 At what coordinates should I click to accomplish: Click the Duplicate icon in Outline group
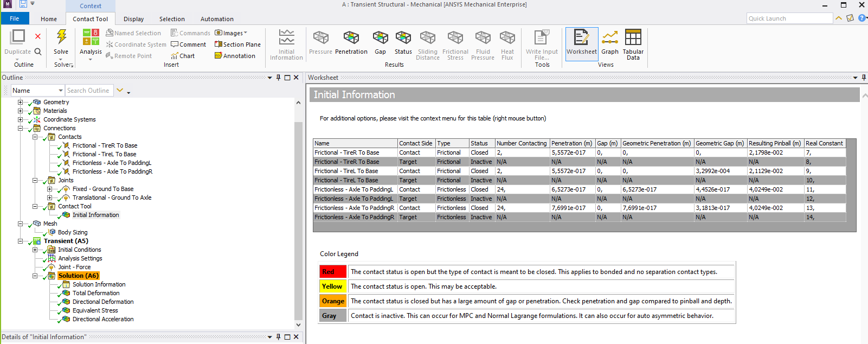18,37
